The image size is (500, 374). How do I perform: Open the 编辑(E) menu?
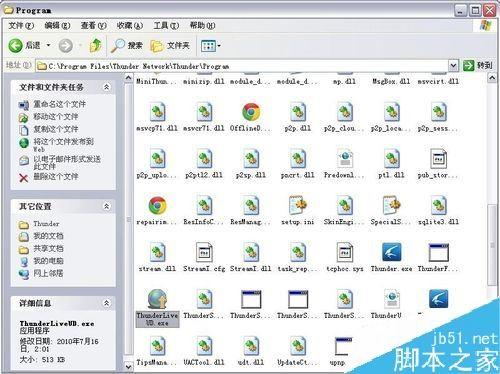[57, 25]
